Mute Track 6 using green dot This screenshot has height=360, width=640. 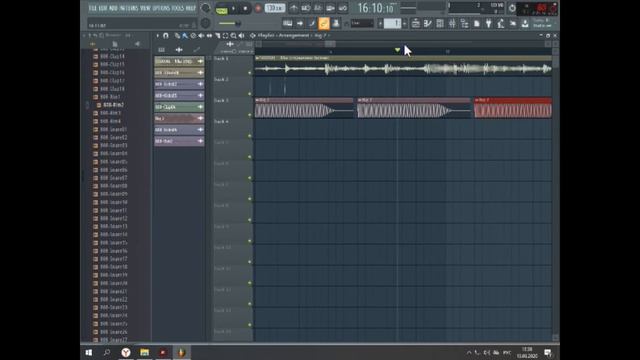click(250, 178)
